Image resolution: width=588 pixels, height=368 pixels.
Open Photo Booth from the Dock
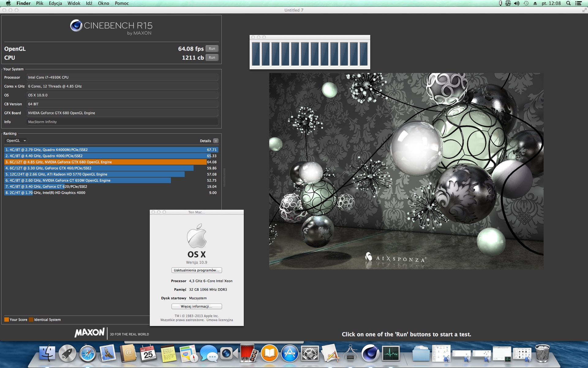(x=249, y=354)
